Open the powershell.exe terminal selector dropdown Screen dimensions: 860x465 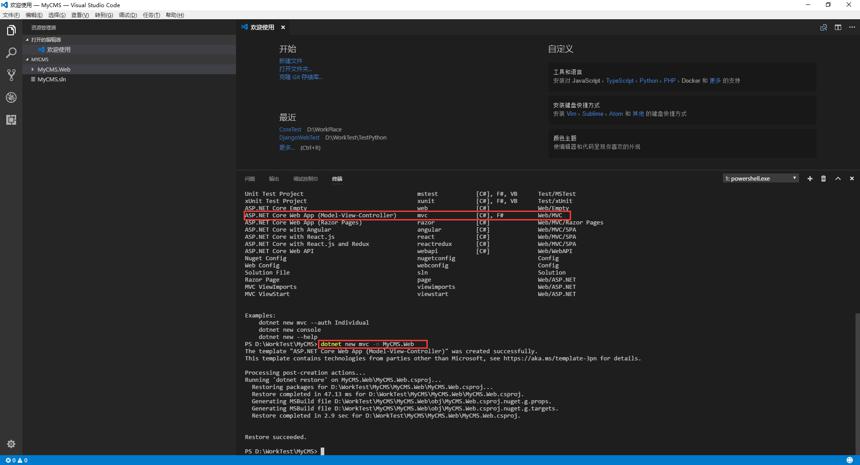[x=760, y=179]
